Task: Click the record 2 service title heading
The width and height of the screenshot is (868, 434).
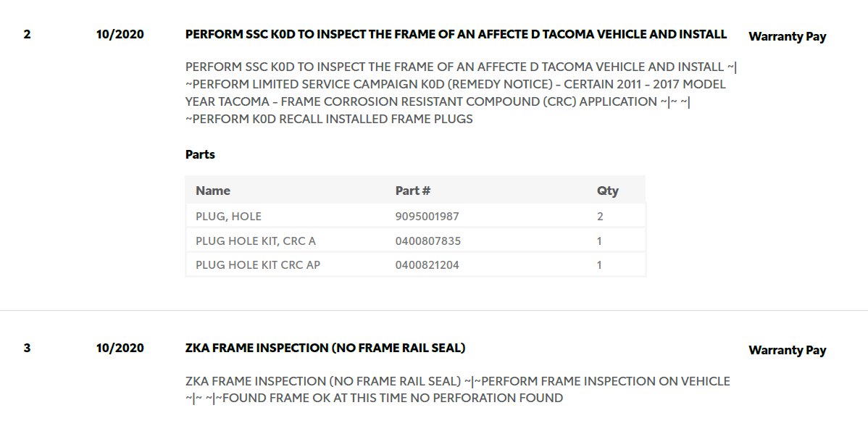Action: (456, 34)
